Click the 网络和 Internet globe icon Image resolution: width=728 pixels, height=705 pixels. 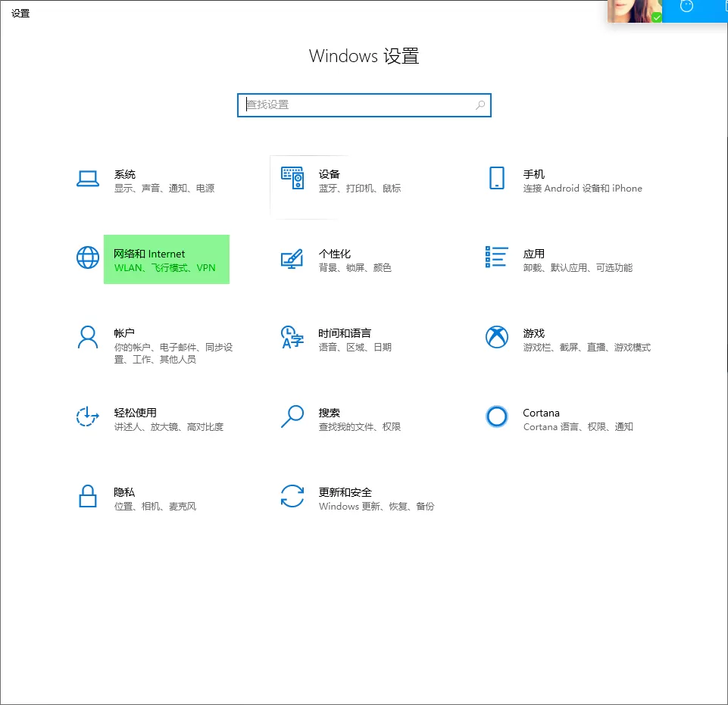point(87,257)
